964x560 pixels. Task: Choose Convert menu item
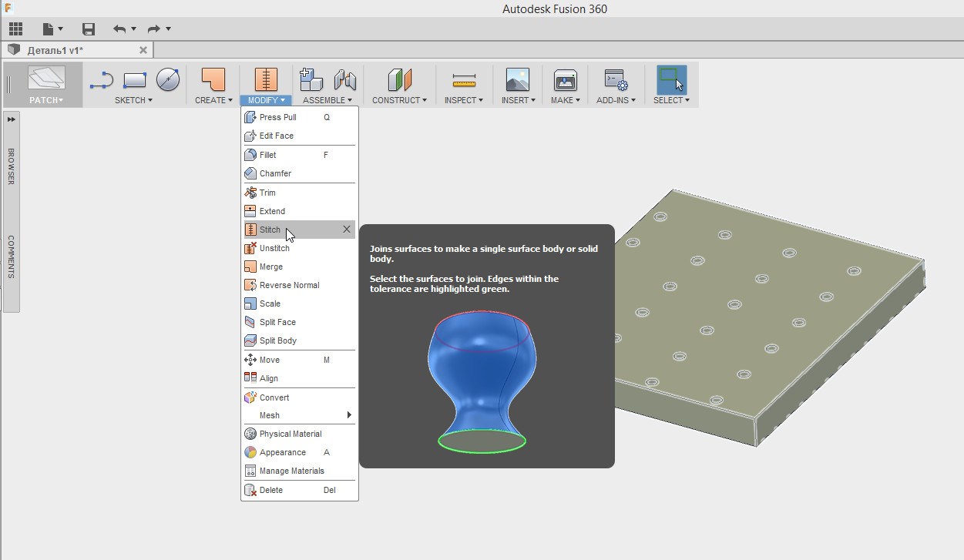coord(299,397)
